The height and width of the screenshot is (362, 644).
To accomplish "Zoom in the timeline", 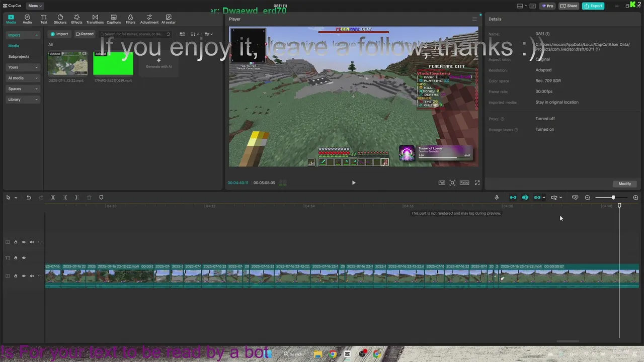I will [x=635, y=198].
